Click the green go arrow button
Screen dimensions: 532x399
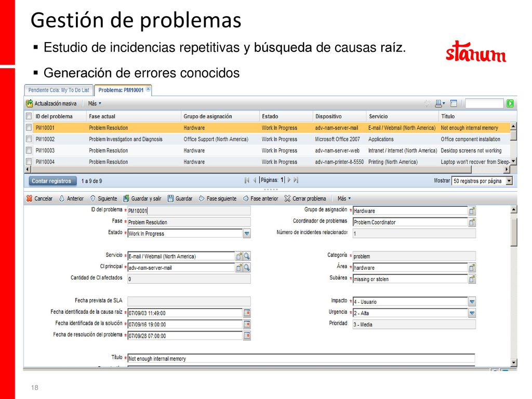pos(510,103)
